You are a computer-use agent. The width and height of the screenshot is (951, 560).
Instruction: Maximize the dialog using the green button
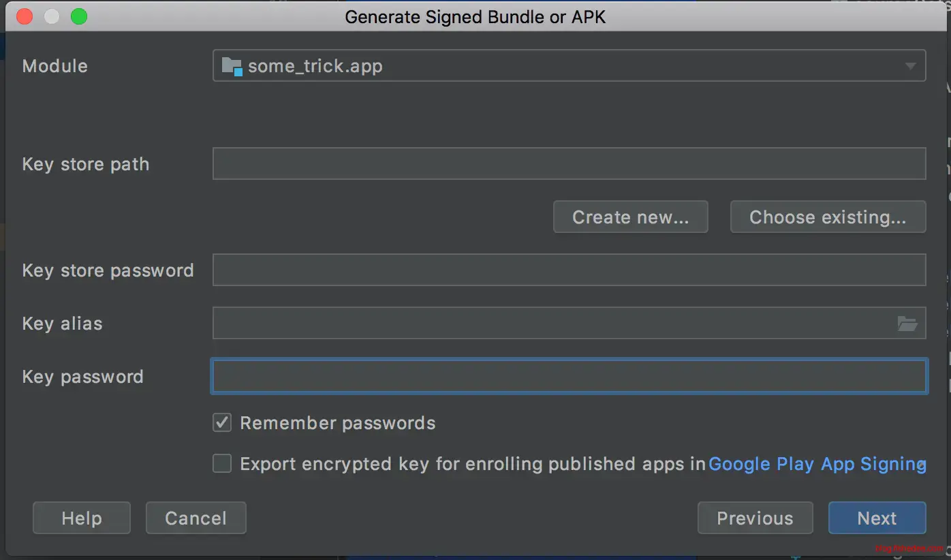click(79, 16)
